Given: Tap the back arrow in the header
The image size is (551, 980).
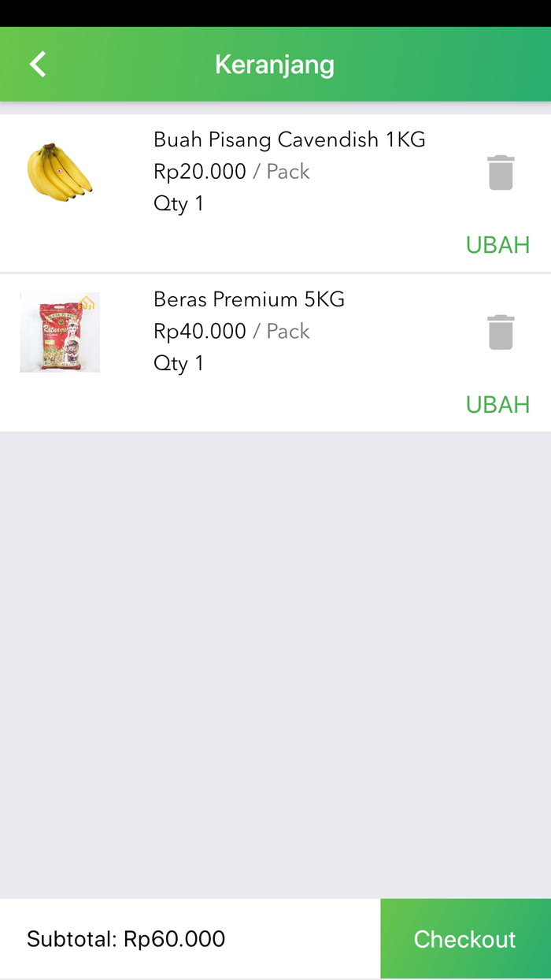Looking at the screenshot, I should (x=36, y=64).
